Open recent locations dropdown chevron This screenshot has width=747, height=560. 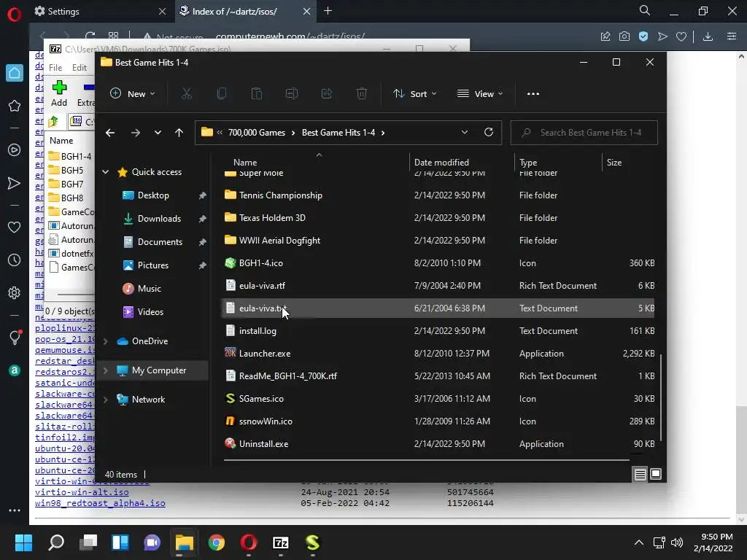(x=158, y=133)
